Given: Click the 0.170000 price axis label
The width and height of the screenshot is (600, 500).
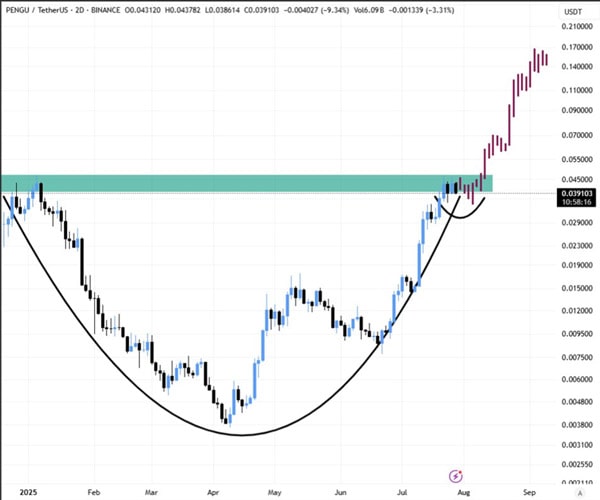Looking at the screenshot, I should coord(577,47).
